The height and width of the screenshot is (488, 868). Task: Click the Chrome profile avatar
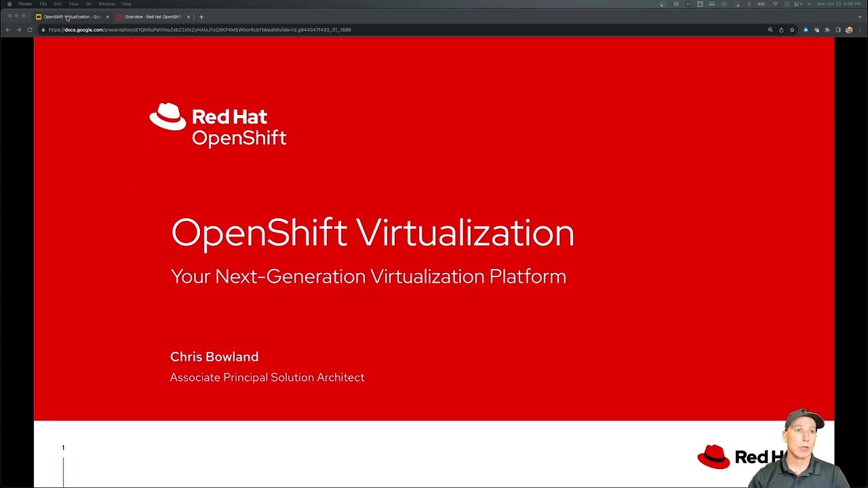(849, 30)
